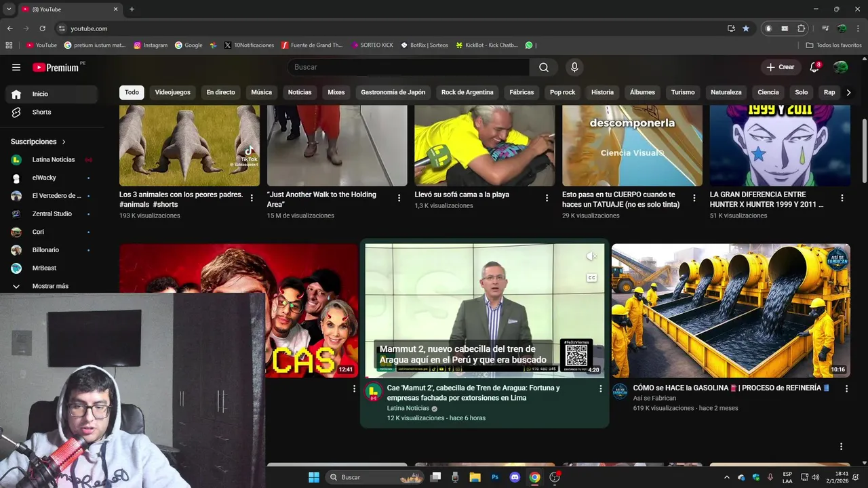Image resolution: width=868 pixels, height=488 pixels.
Task: Click the search magnifier button
Action: click(x=544, y=67)
